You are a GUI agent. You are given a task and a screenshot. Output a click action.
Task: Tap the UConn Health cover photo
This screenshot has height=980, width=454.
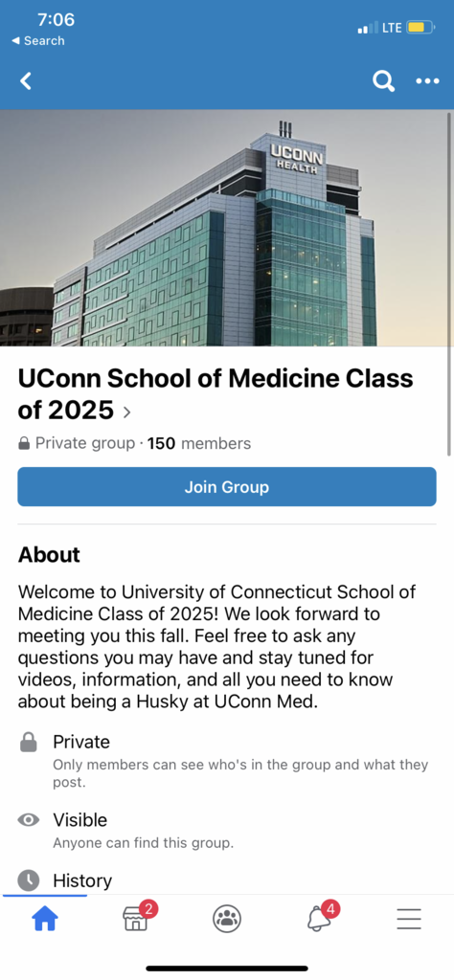point(224,228)
